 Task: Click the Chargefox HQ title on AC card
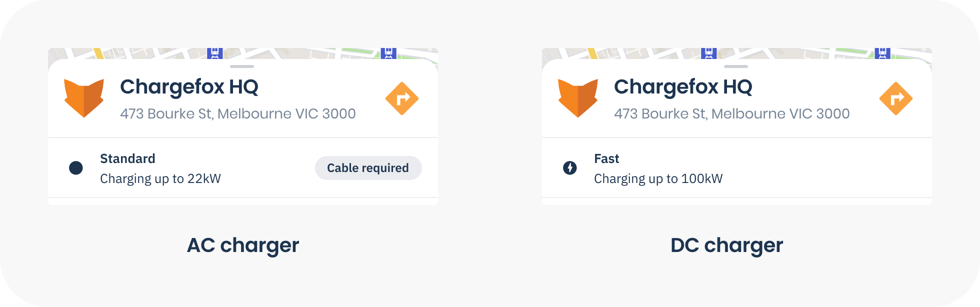click(189, 87)
